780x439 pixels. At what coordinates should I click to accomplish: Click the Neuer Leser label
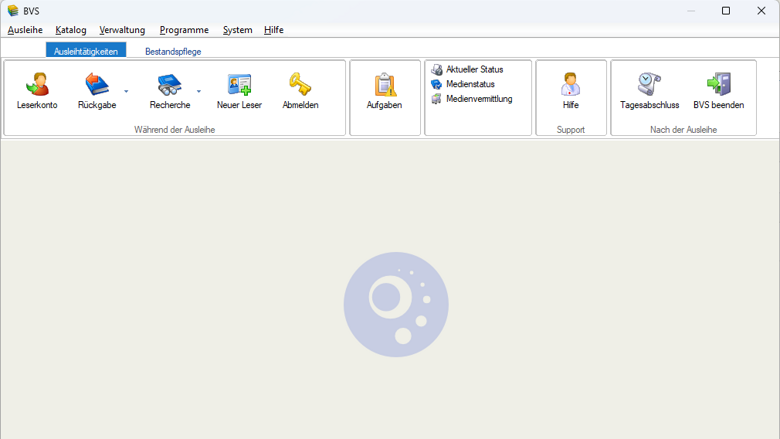(x=239, y=105)
